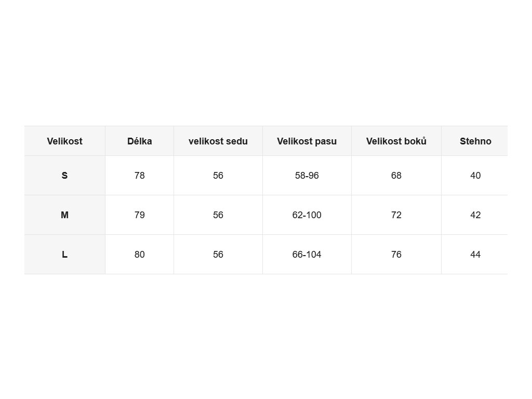Image resolution: width=532 pixels, height=399 pixels.
Task: Click the hip value 76
Action: tap(396, 255)
